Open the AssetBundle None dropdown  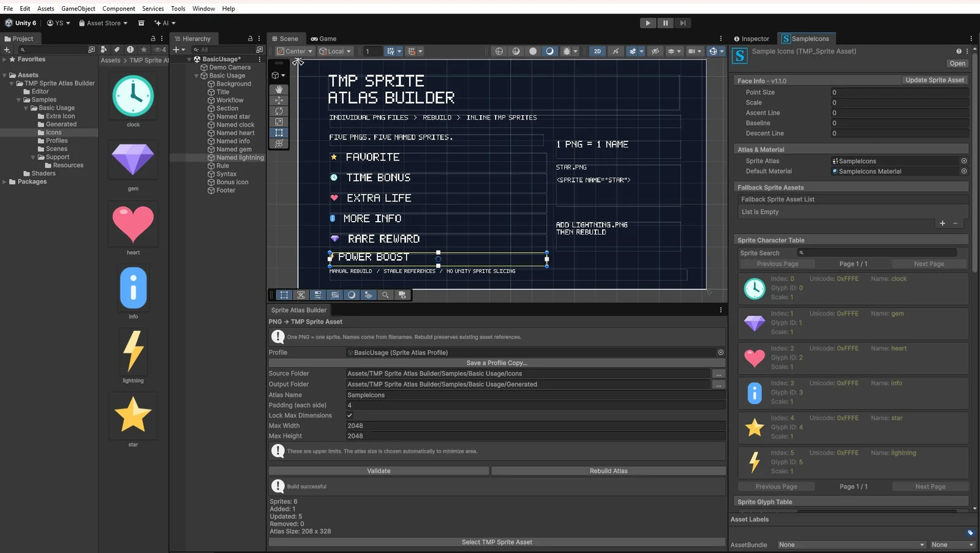coord(851,545)
